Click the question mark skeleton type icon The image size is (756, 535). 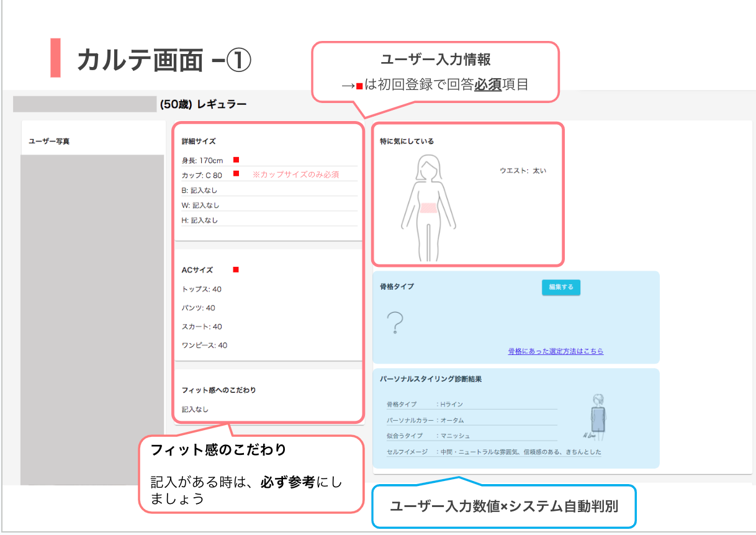click(x=395, y=323)
